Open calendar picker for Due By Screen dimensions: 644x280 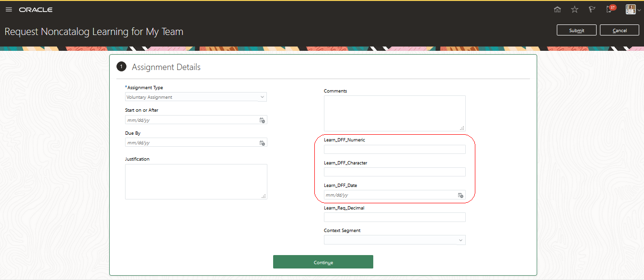[262, 143]
